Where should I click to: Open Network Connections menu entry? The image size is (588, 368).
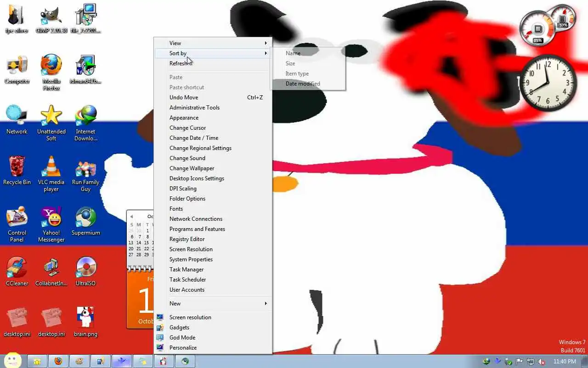213,219
